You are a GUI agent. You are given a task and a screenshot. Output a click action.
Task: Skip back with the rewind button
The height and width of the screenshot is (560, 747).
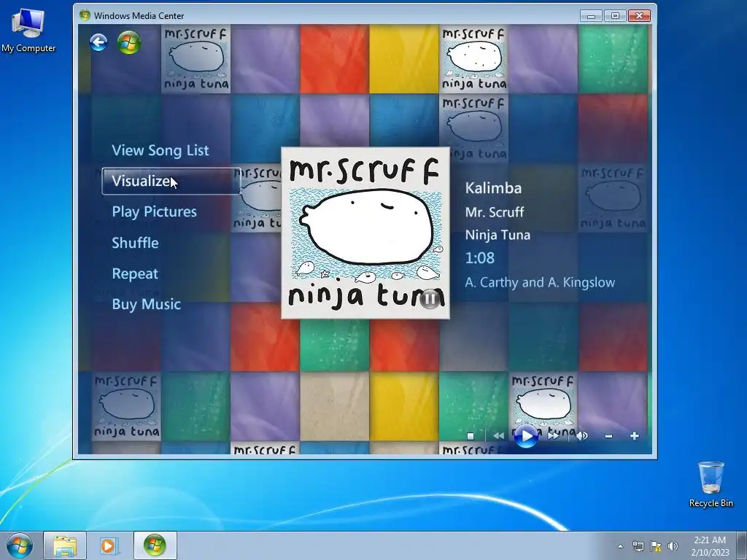pyautogui.click(x=498, y=436)
